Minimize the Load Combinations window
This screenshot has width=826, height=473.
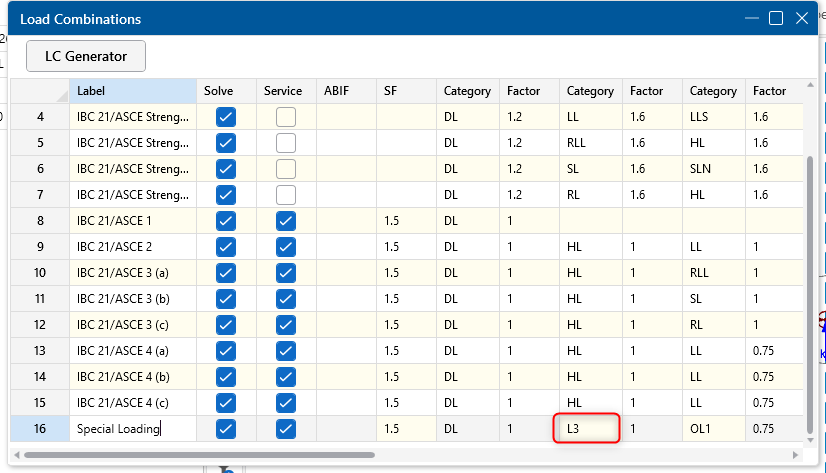click(750, 18)
